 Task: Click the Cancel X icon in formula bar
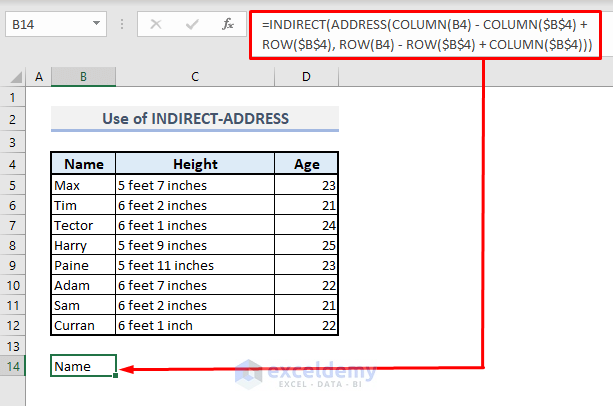point(156,23)
